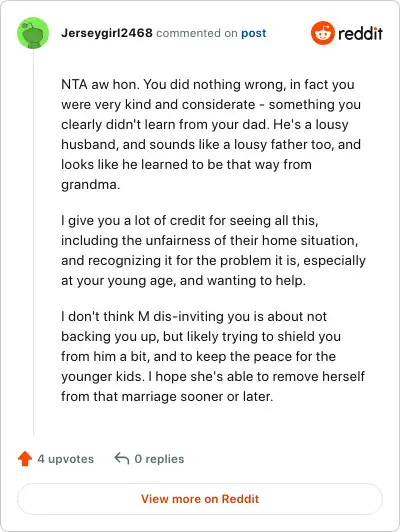Click the word "grandma." ending the first paragraph
Image resolution: width=400 pixels, height=532 pixels.
[x=91, y=185]
